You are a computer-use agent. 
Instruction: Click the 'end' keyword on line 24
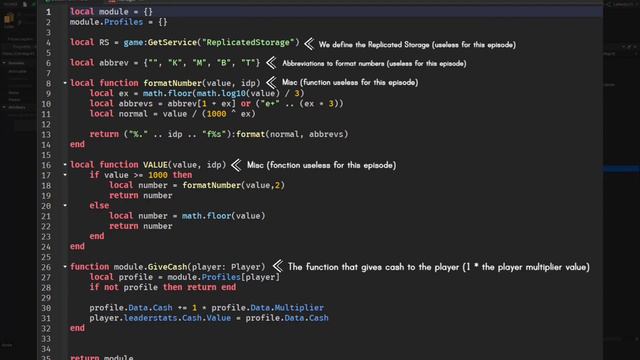(77, 247)
